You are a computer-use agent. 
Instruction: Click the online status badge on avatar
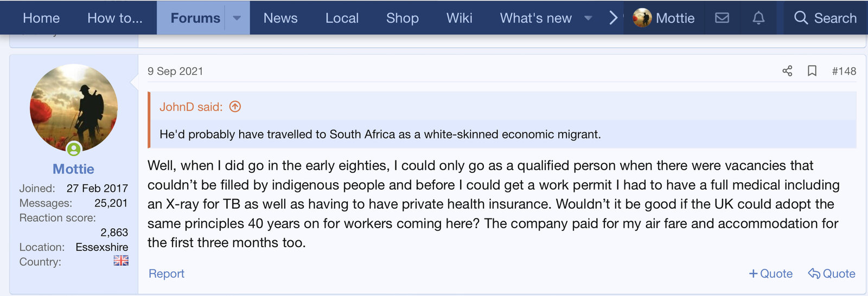[x=74, y=149]
